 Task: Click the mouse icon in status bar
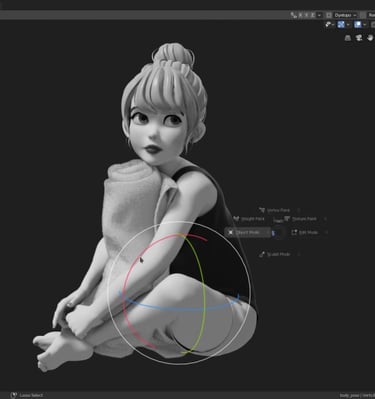coord(13,395)
